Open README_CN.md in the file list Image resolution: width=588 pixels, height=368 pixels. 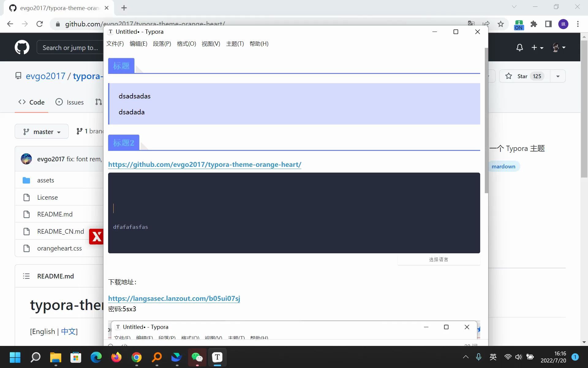click(x=61, y=232)
